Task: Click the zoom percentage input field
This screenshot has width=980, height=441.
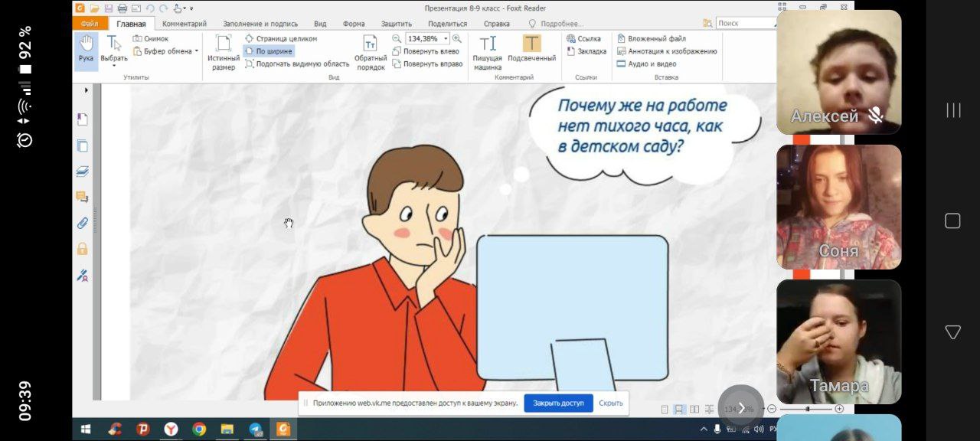Action: coord(423,38)
